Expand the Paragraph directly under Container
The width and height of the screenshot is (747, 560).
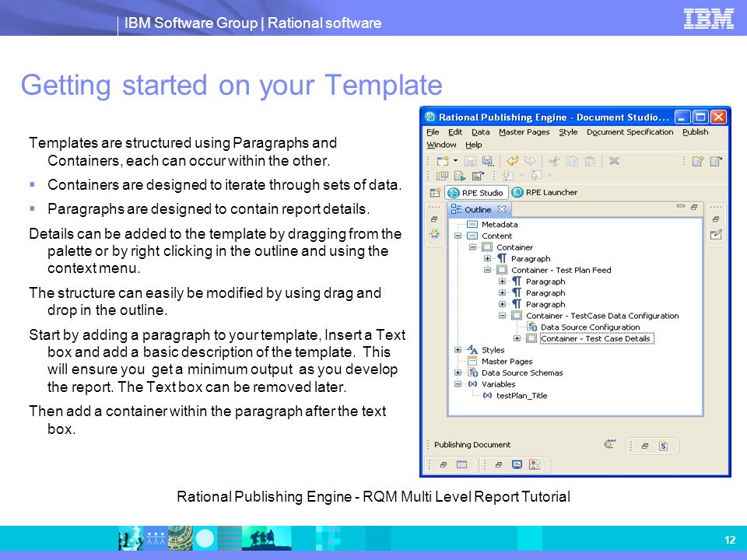[x=487, y=258]
